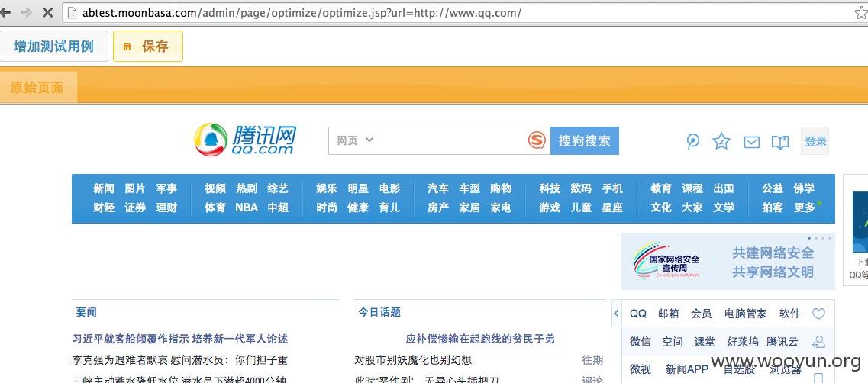Open the 网页 search type dropdown

coord(355,140)
